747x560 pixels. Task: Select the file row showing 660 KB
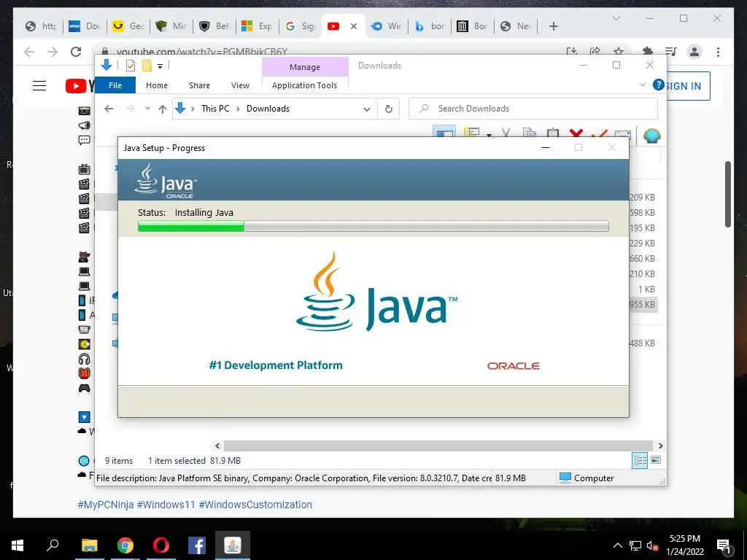[642, 259]
